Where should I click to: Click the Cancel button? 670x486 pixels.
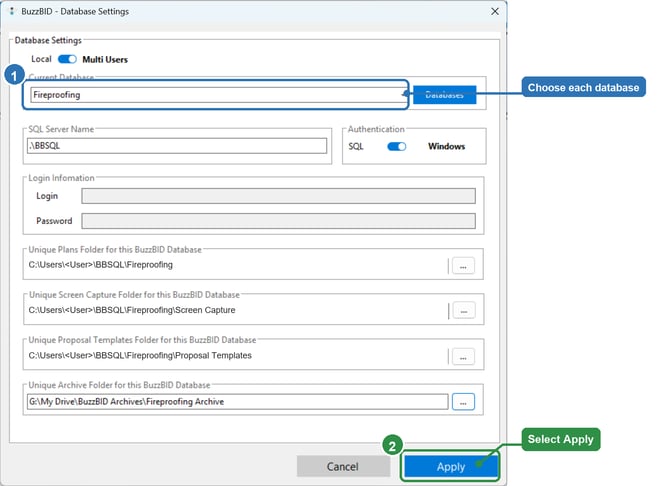[x=343, y=466]
